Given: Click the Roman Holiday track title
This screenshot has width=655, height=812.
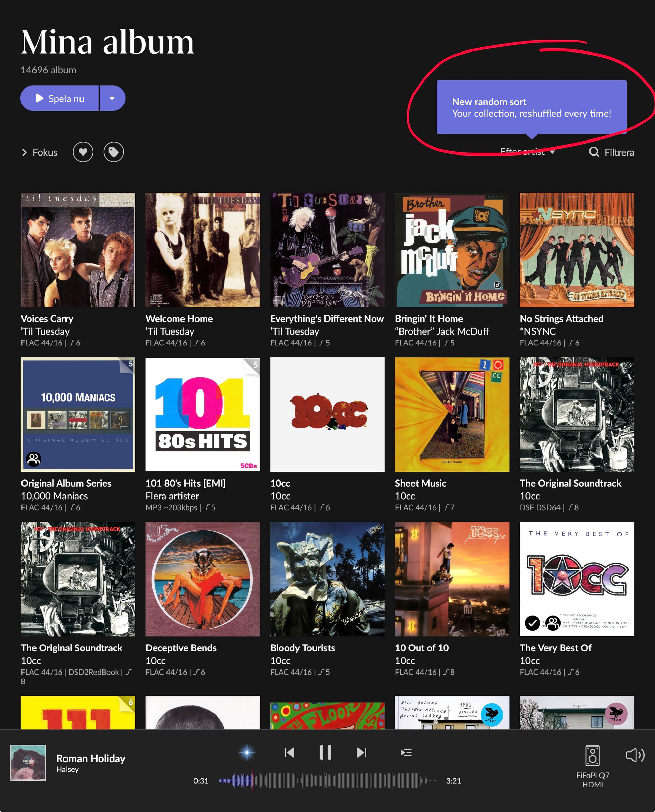Looking at the screenshot, I should coord(91,758).
